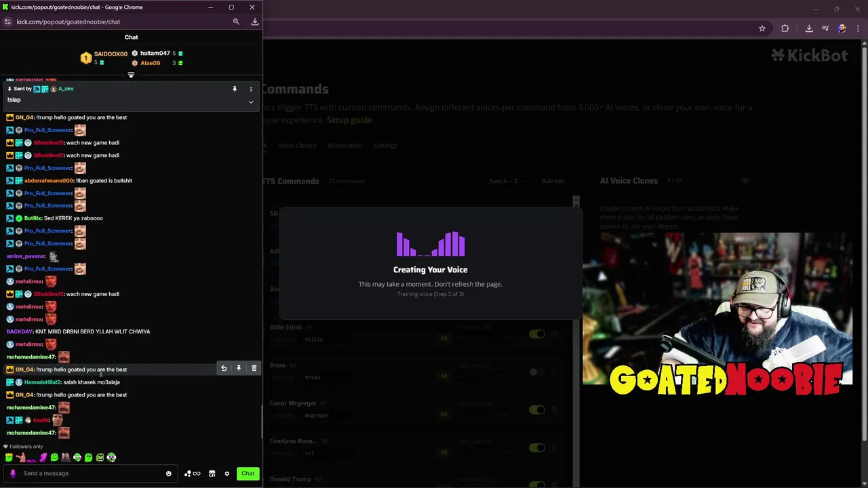The height and width of the screenshot is (488, 868).
Task: Click abderrahmane000 username in chat
Action: tap(49, 180)
